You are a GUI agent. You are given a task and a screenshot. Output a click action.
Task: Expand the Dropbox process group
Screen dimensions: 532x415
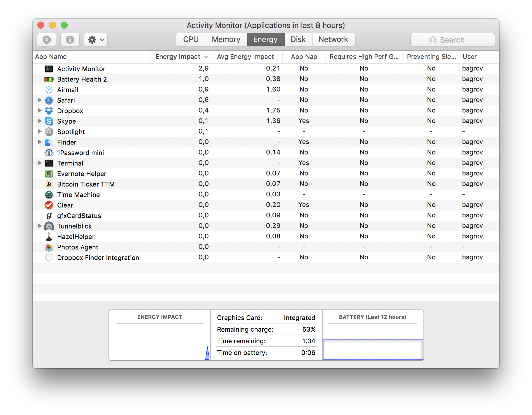tap(40, 110)
